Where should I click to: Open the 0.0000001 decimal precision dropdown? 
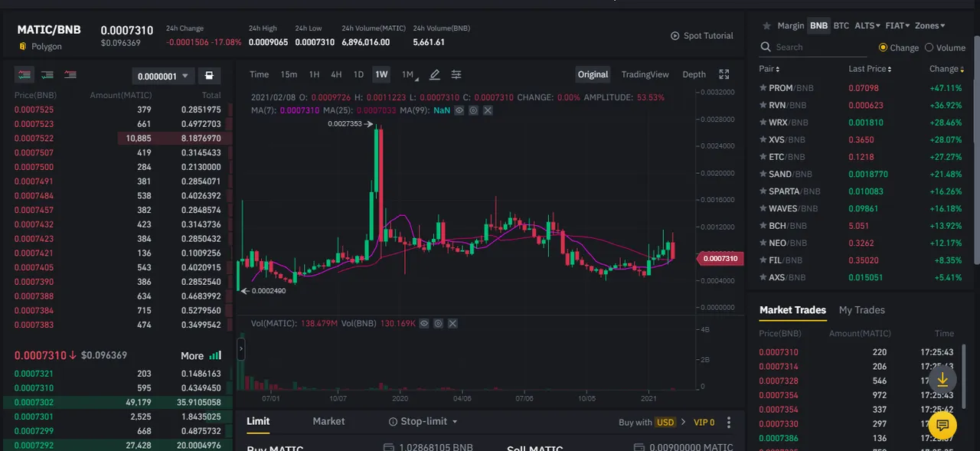pyautogui.click(x=163, y=76)
